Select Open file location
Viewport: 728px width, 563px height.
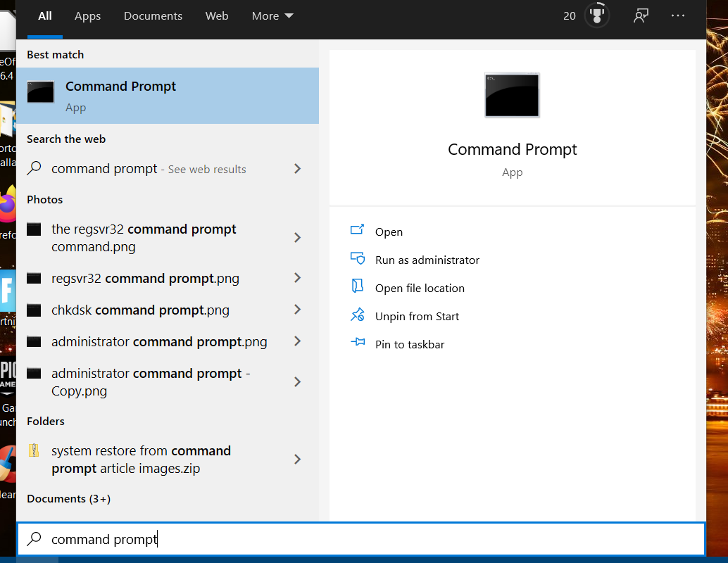(x=420, y=289)
